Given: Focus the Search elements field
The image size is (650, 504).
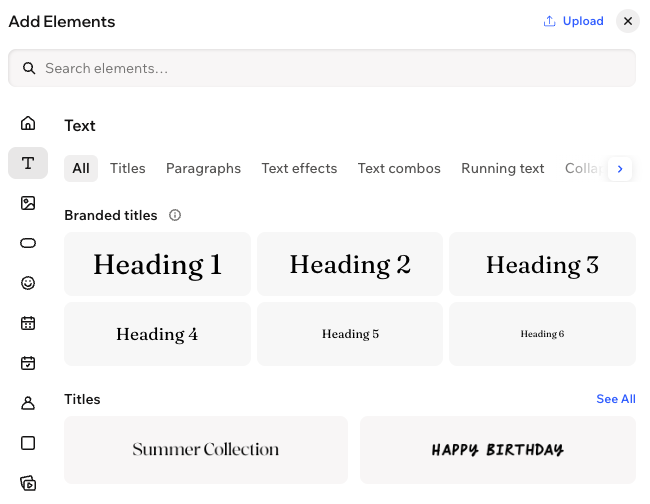Looking at the screenshot, I should (322, 68).
